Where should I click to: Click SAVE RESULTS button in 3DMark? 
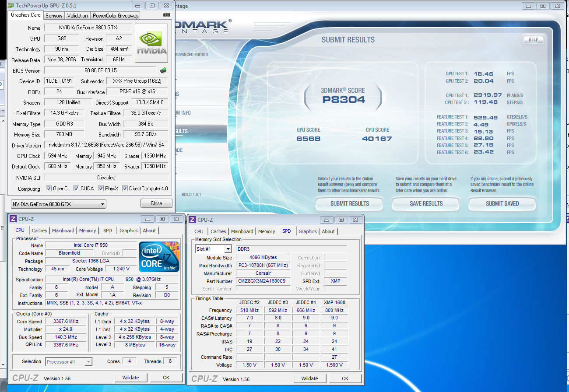tap(426, 203)
